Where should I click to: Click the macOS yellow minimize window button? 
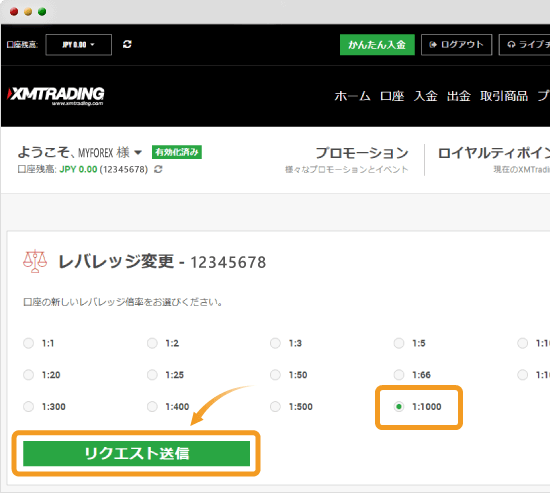coord(28,12)
